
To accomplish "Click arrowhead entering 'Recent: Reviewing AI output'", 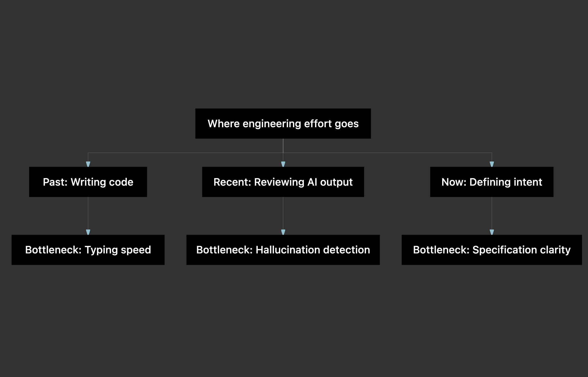I will click(x=283, y=164).
